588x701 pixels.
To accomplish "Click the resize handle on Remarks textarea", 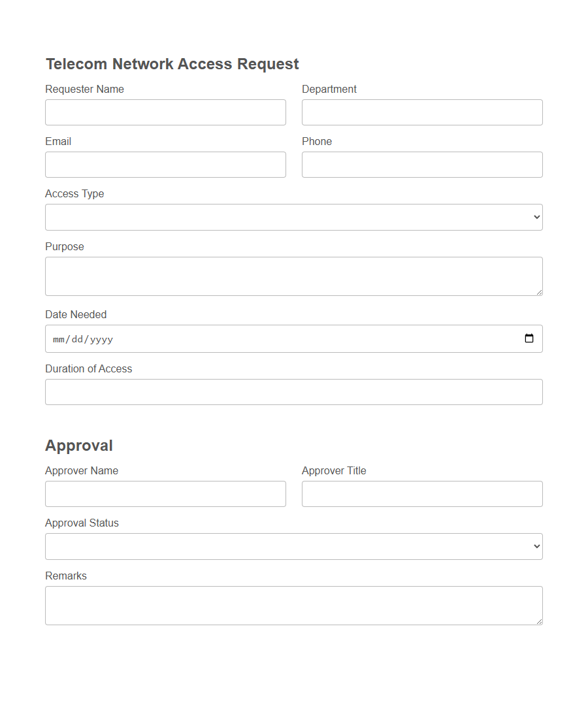I will point(540,622).
